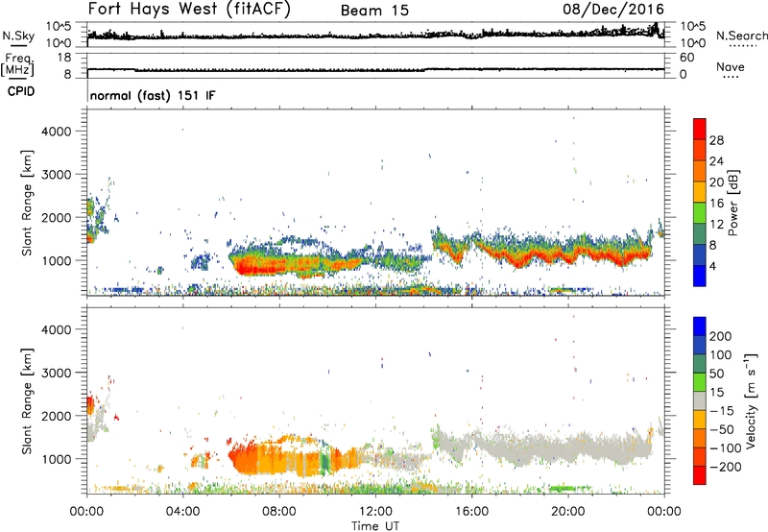Click the '20:00' time axis label
Image resolution: width=768 pixels, height=532 pixels.
[568, 512]
